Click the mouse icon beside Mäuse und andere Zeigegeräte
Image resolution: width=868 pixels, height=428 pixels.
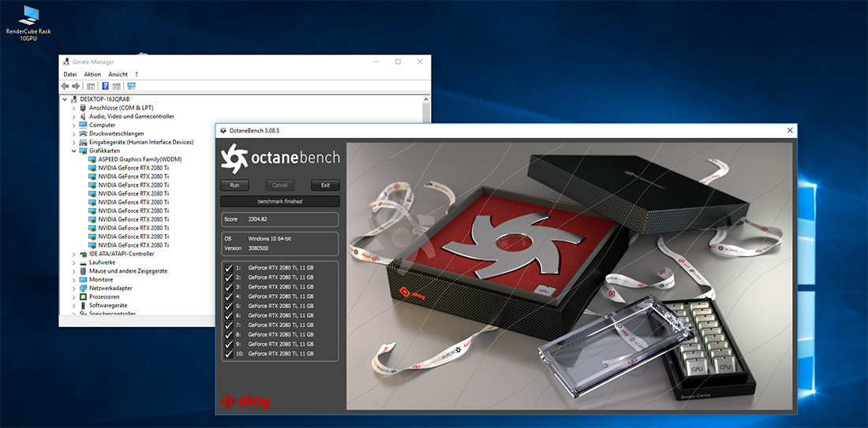[83, 271]
